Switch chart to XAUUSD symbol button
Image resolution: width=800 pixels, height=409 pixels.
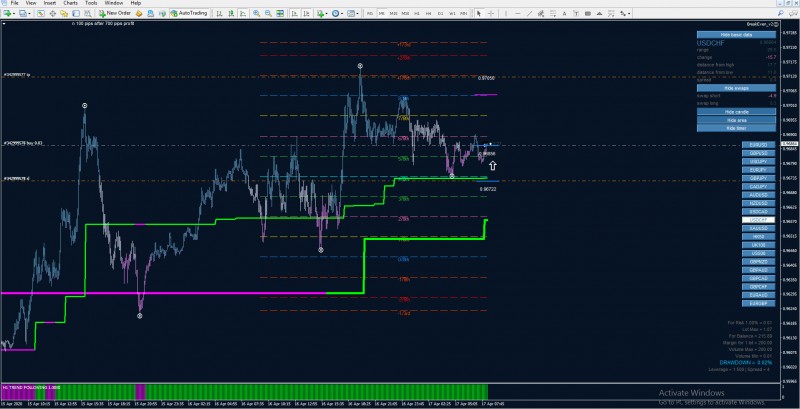click(759, 228)
